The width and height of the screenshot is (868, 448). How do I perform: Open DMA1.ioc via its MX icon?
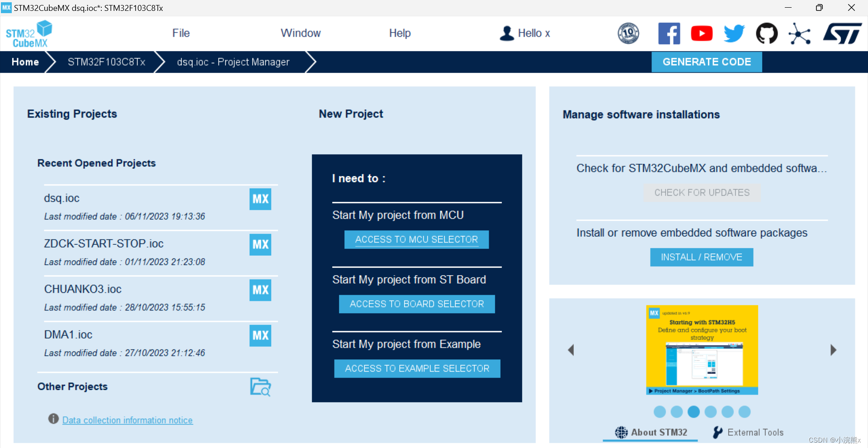tap(260, 336)
